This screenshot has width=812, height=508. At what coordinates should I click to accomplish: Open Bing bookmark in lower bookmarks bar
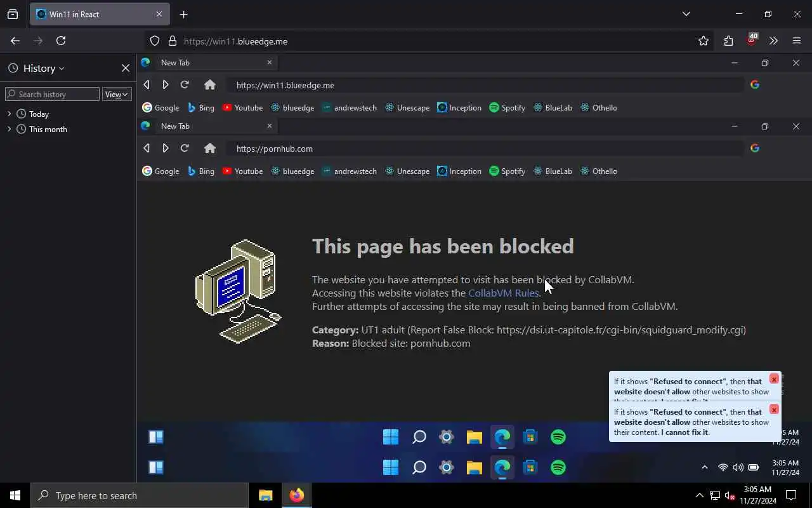coord(201,171)
